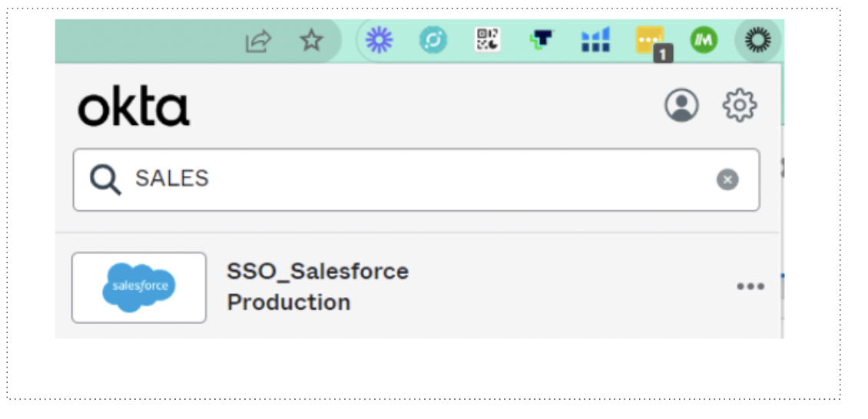
Task: Click the search magnifier icon
Action: point(105,180)
